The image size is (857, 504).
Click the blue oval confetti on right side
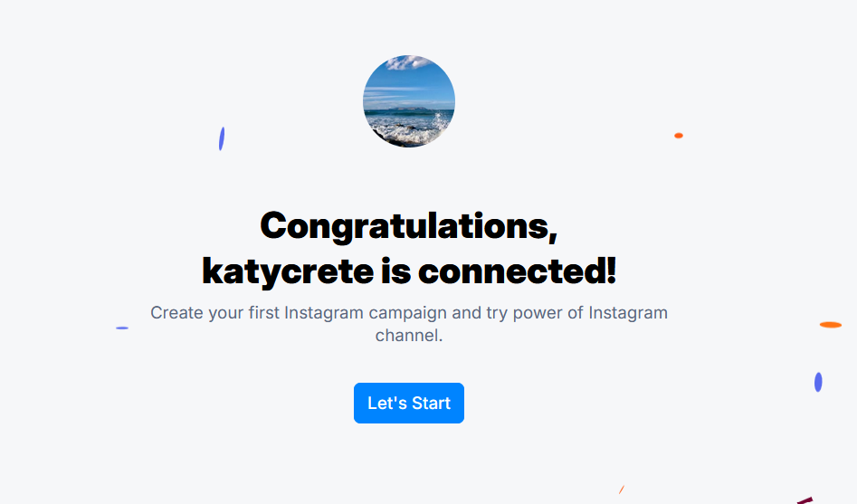tap(818, 382)
